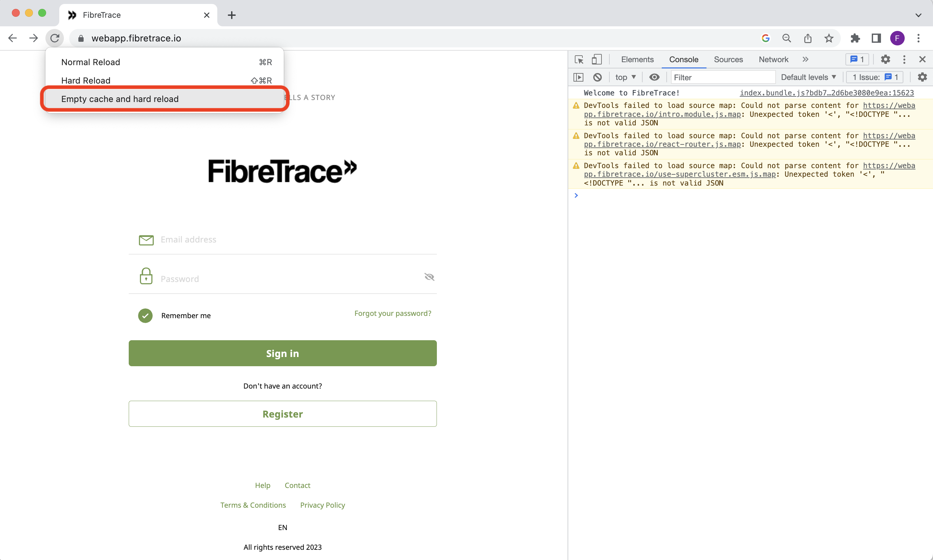The image size is (933, 560).
Task: Click the zoom magnifier icon in address bar
Action: 787,38
